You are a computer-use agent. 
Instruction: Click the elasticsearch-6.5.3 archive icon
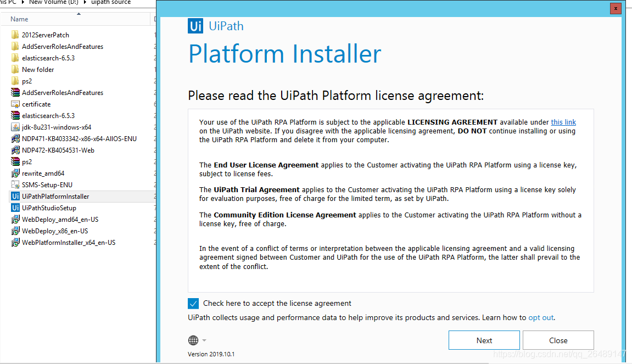pos(15,115)
